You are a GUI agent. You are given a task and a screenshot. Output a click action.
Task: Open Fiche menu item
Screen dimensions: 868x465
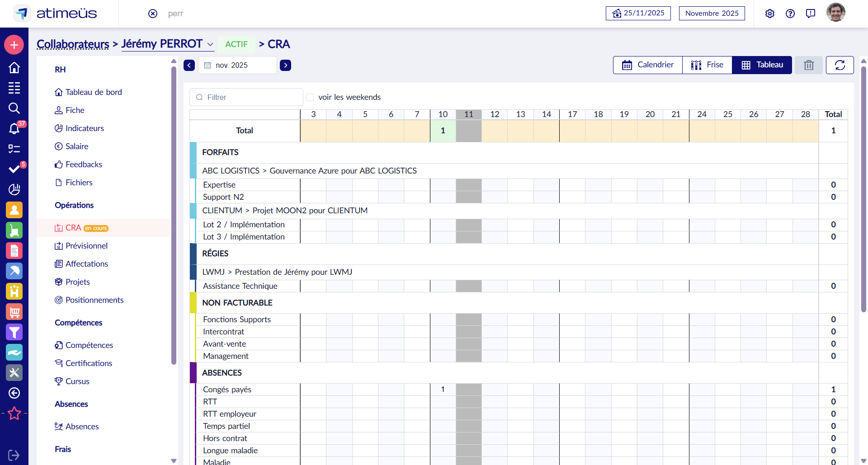point(70,110)
